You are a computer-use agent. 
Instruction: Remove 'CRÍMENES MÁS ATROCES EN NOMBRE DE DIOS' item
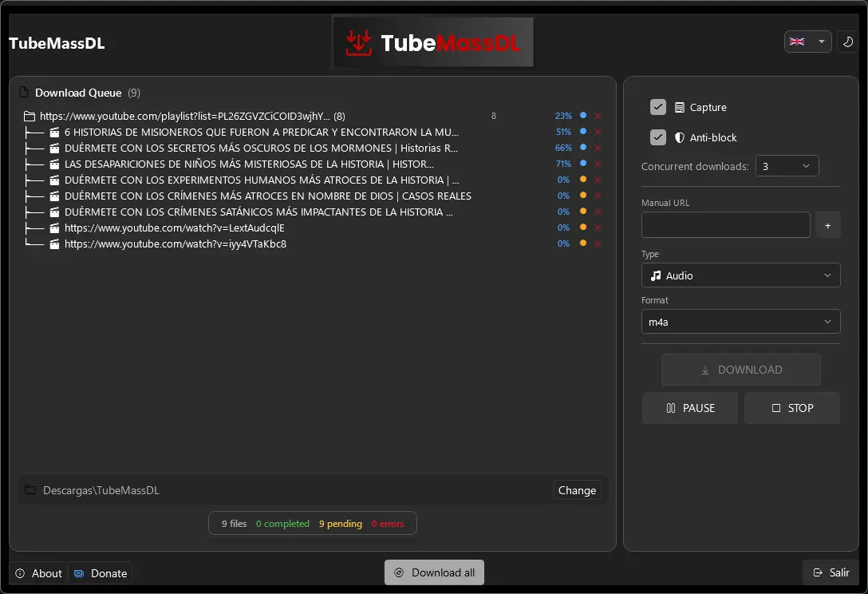[598, 196]
